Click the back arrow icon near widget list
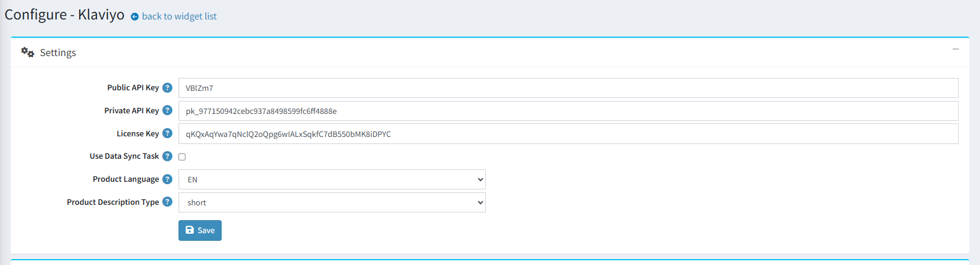980x265 pixels. pyautogui.click(x=135, y=17)
